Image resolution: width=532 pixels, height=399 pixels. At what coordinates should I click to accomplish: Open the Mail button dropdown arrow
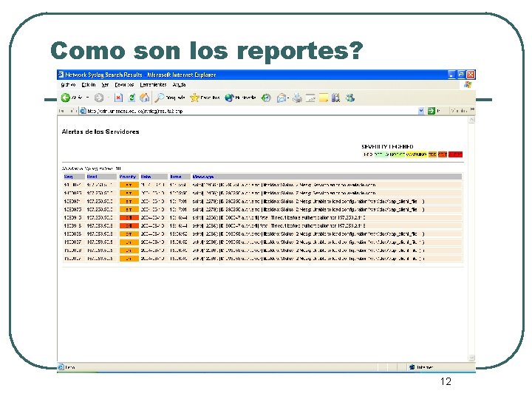[x=288, y=98]
